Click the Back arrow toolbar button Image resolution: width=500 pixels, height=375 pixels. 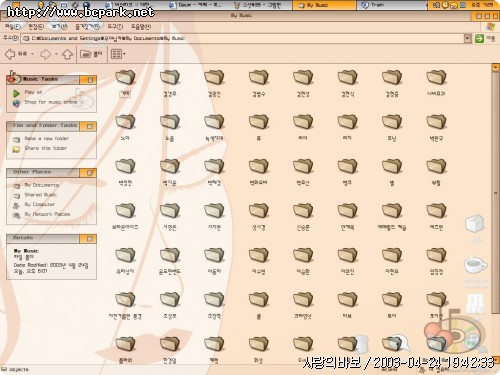[x=10, y=54]
